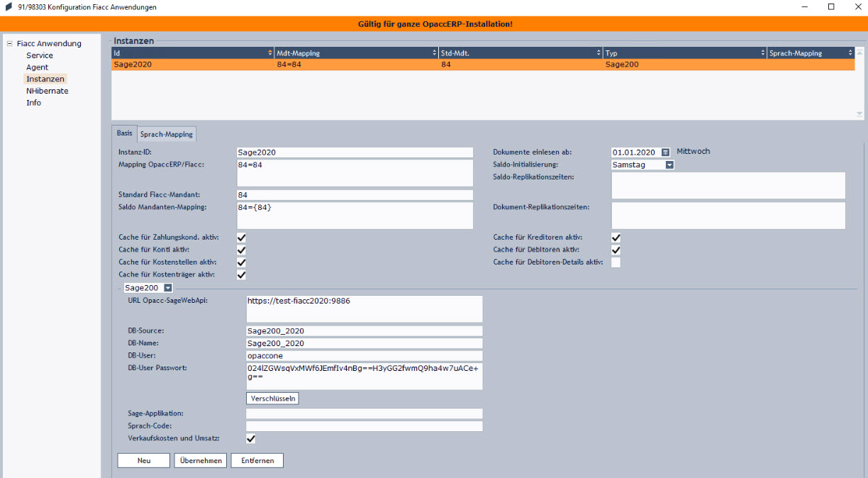Click the Entfernen button
The height and width of the screenshot is (478, 868).
[257, 461]
